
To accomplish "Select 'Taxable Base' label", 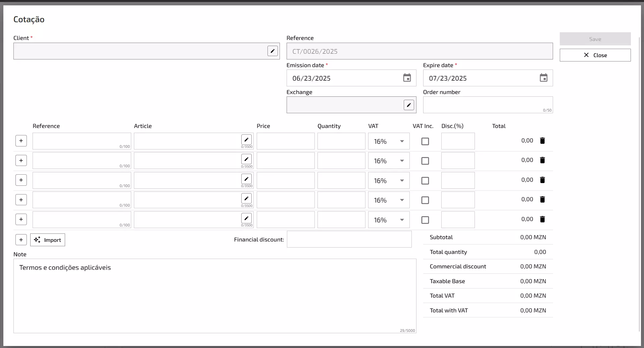I will (x=447, y=281).
